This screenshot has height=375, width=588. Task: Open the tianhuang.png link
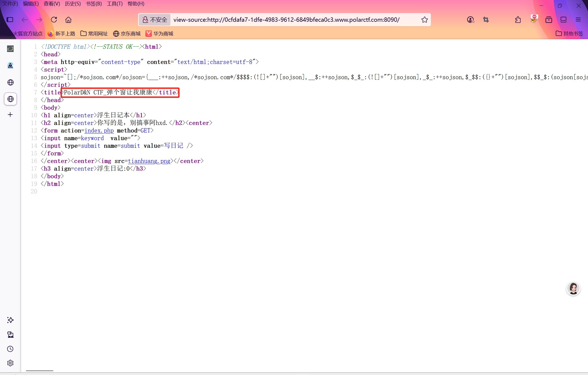coord(149,161)
